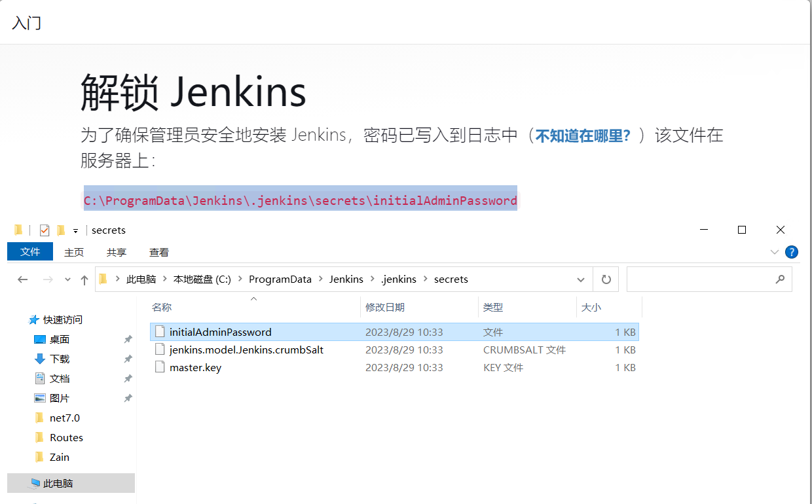Click the search box in Explorer
This screenshot has width=812, height=504.
click(709, 279)
